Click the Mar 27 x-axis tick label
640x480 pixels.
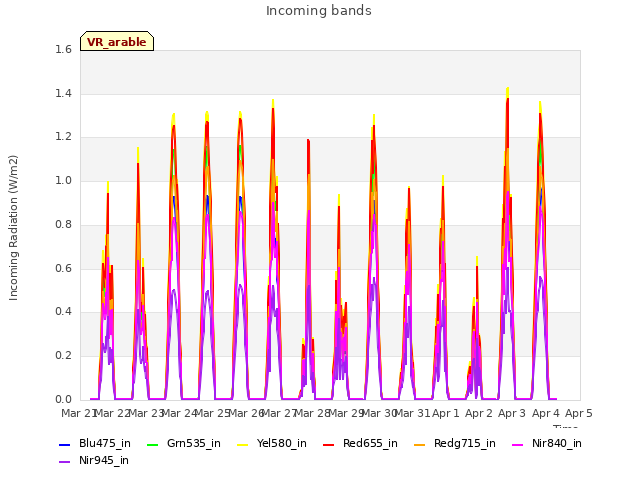pos(279,413)
